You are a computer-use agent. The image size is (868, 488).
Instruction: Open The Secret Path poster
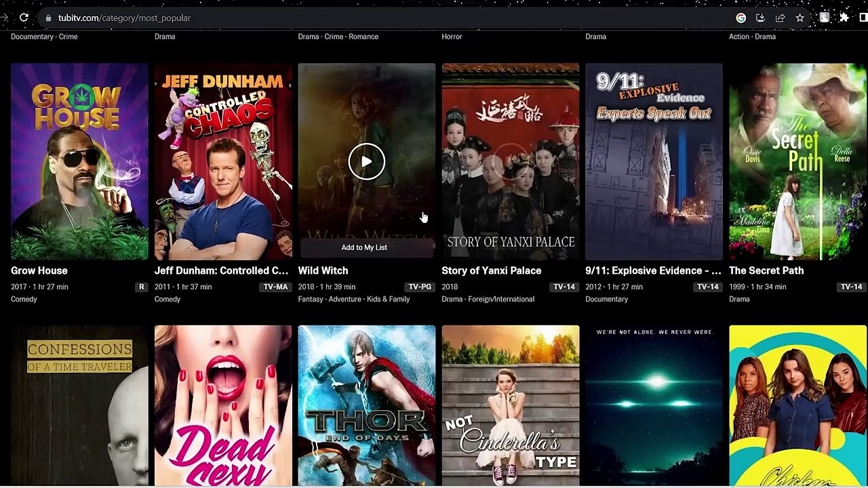797,161
